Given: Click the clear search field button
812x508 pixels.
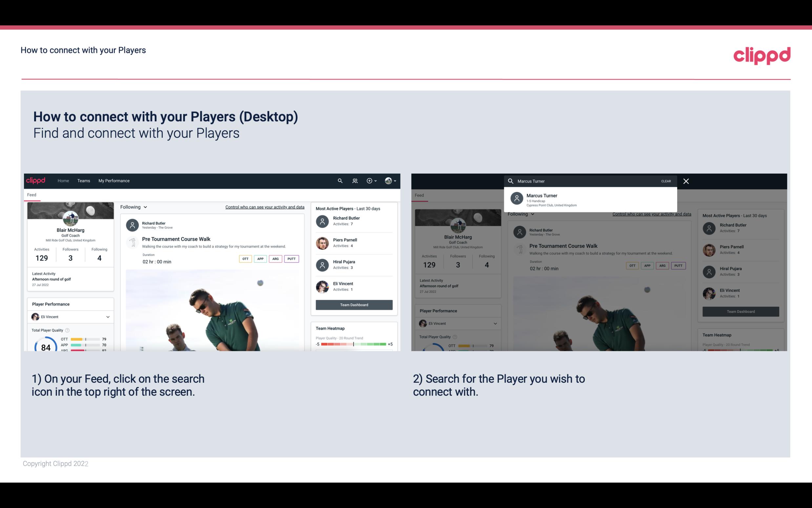Looking at the screenshot, I should click(x=665, y=181).
